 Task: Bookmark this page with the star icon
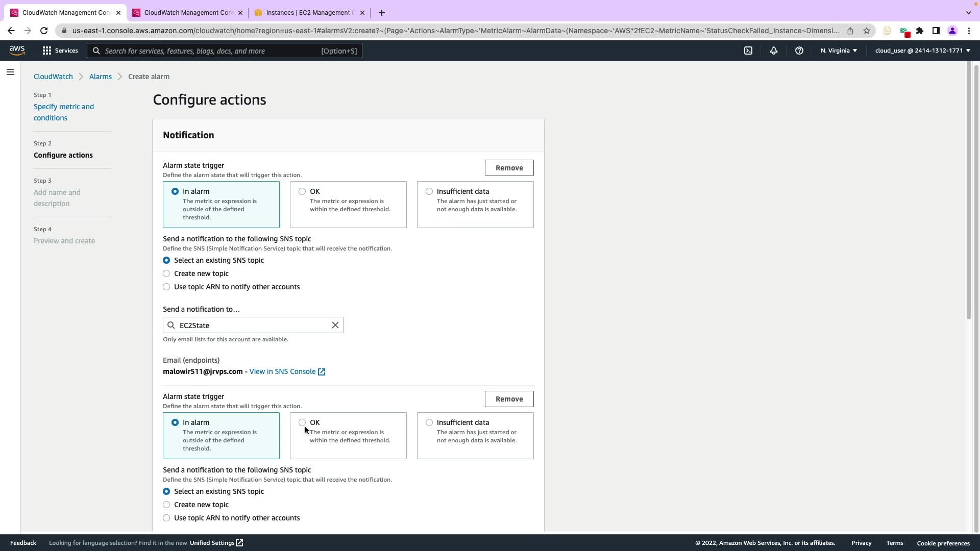click(x=867, y=31)
